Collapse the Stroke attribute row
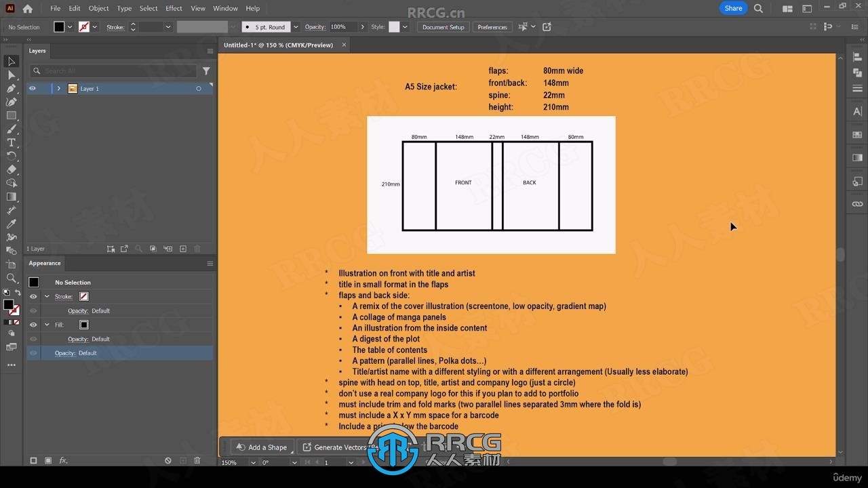 (47, 296)
